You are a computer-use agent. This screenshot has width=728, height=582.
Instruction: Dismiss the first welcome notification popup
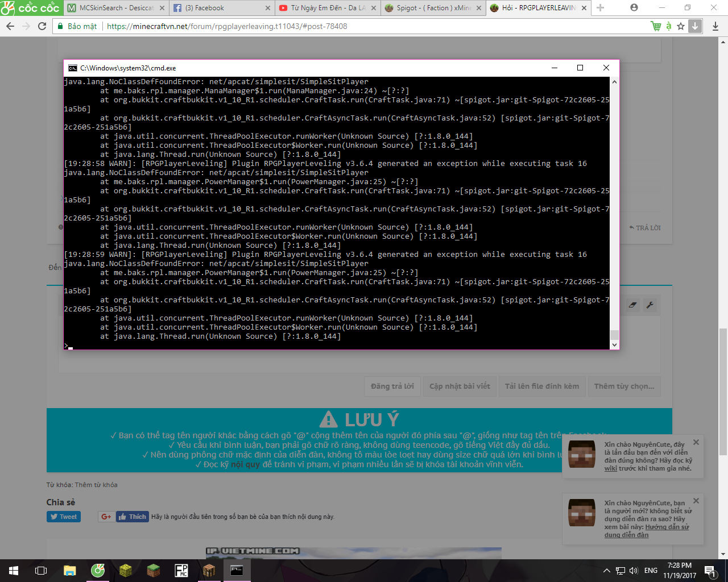click(x=696, y=442)
